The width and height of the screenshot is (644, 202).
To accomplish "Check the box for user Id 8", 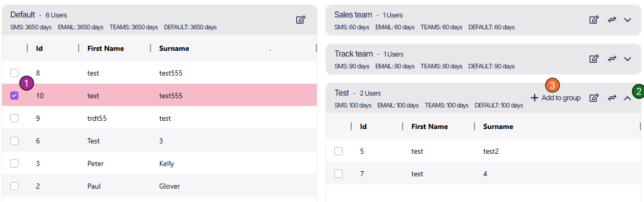I will 14,73.
